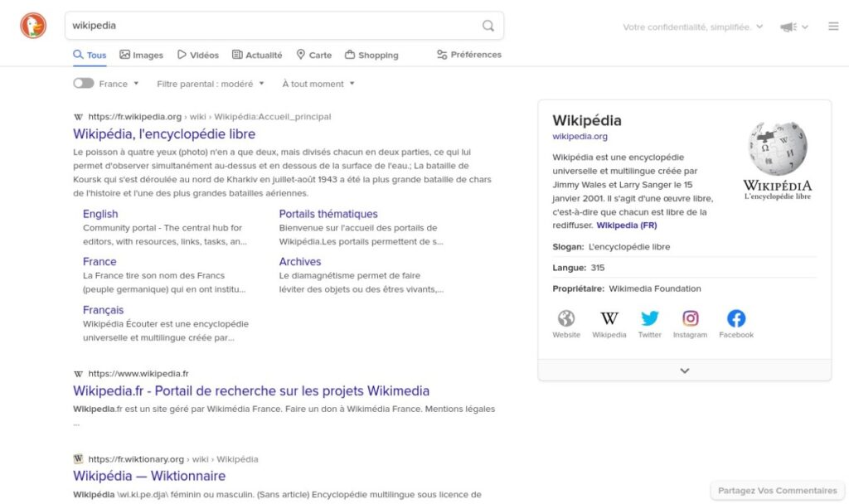Click Wikipedia (FR) source link
This screenshot has width=849, height=504.
(627, 225)
